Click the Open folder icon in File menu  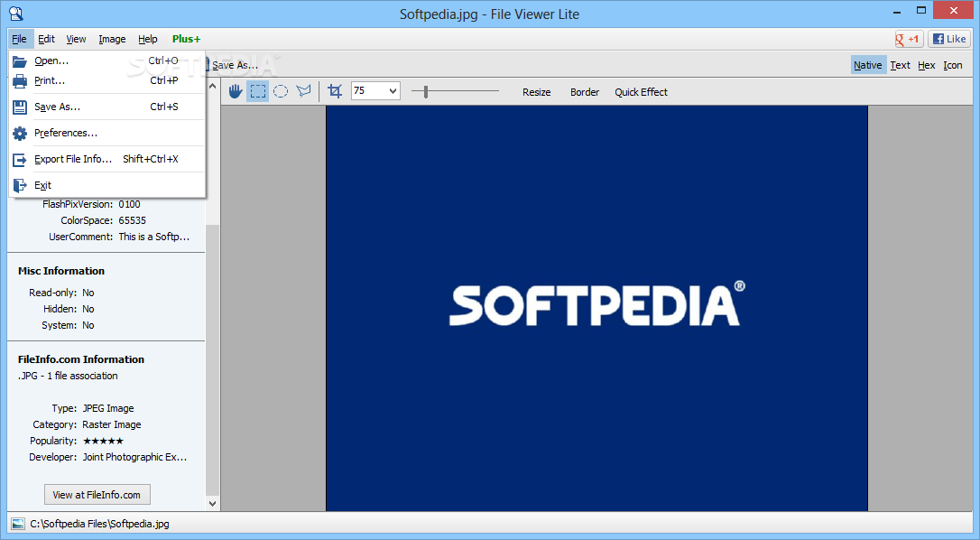[20, 61]
